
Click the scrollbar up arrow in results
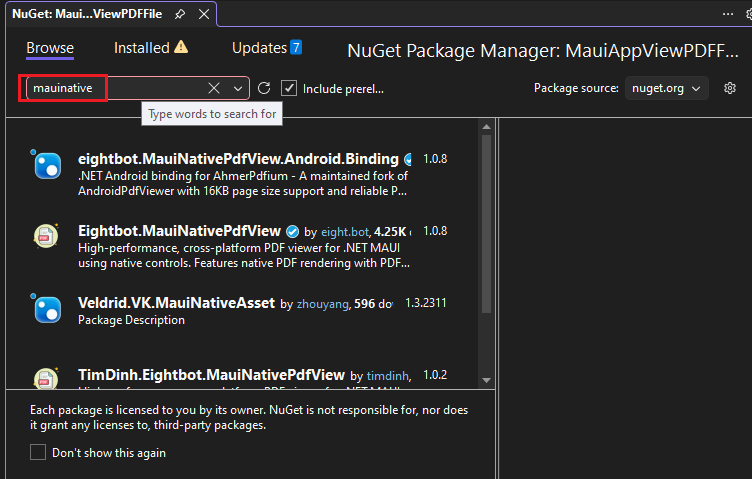click(486, 127)
